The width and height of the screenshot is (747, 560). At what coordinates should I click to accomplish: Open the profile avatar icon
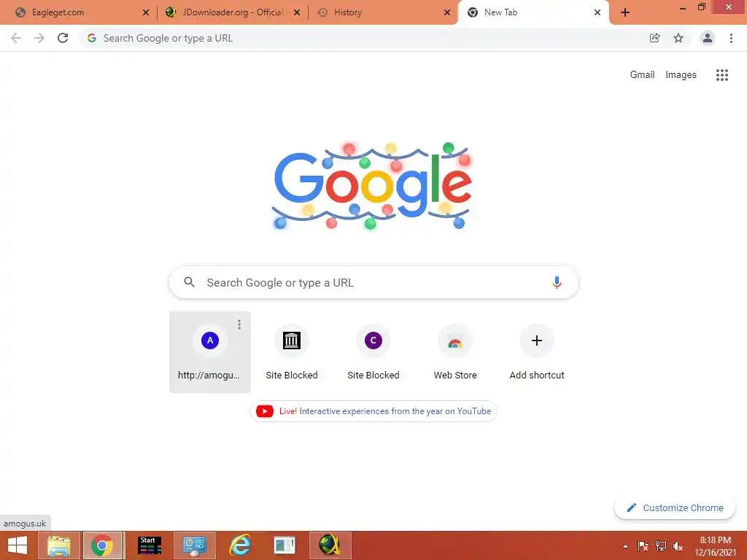click(x=708, y=38)
